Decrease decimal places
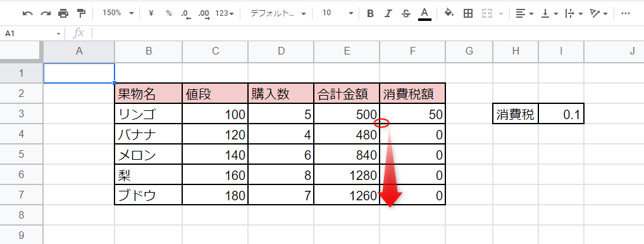The height and width of the screenshot is (244, 644). 186,13
